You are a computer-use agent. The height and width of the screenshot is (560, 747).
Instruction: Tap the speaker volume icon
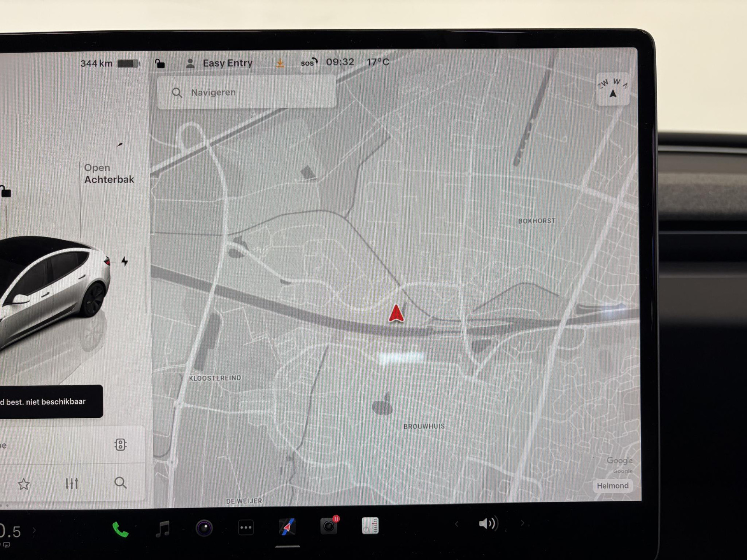pos(487,523)
